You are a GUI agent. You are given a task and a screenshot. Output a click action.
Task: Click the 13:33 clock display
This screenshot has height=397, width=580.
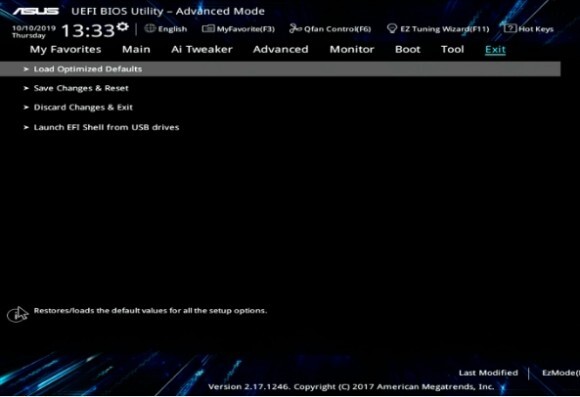(x=88, y=30)
